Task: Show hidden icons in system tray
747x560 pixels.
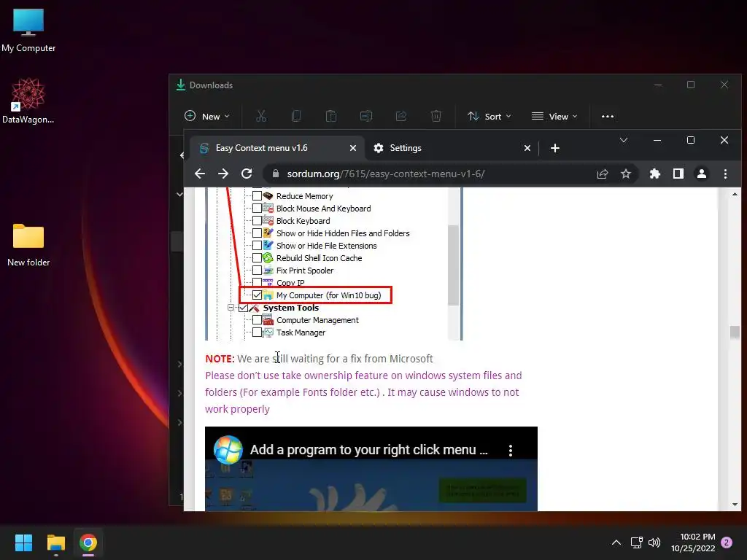Action: [616, 542]
